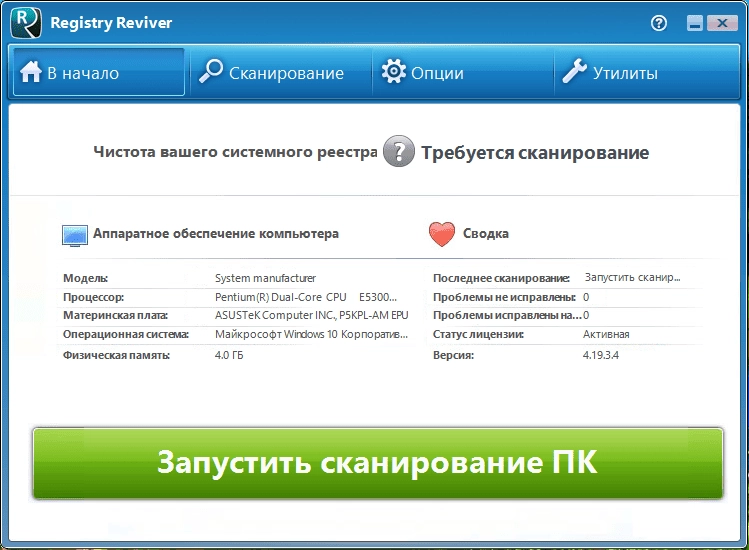
Task: Click the Активная license status value
Action: [x=606, y=334]
